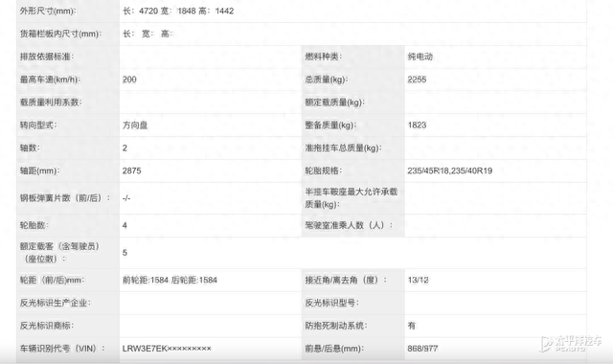Click the 轮距（前/后）mm label
This screenshot has width=613, height=364.
click(x=52, y=281)
